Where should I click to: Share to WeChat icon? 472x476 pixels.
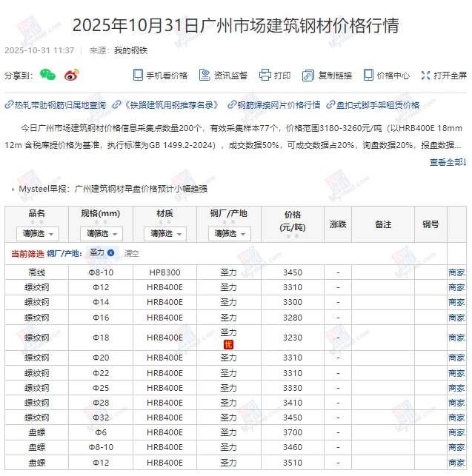(47, 75)
